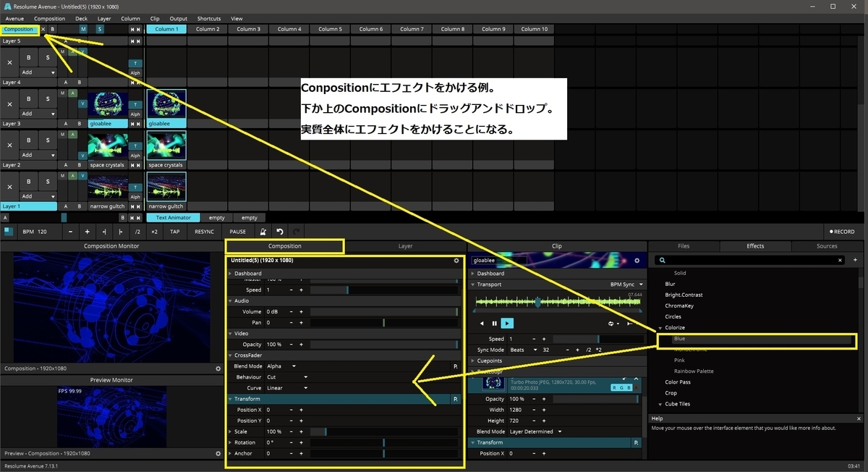The width and height of the screenshot is (868, 472).
Task: Open Layer 1 blend mode Add dropdown
Action: (x=38, y=196)
